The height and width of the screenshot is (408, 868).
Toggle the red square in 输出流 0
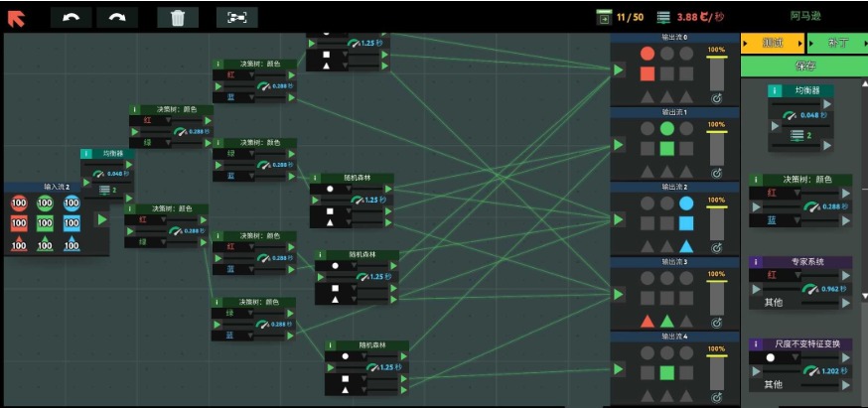(648, 73)
